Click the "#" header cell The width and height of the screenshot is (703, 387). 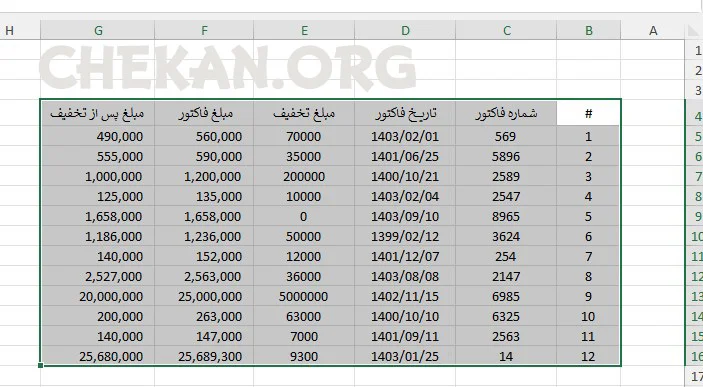589,113
